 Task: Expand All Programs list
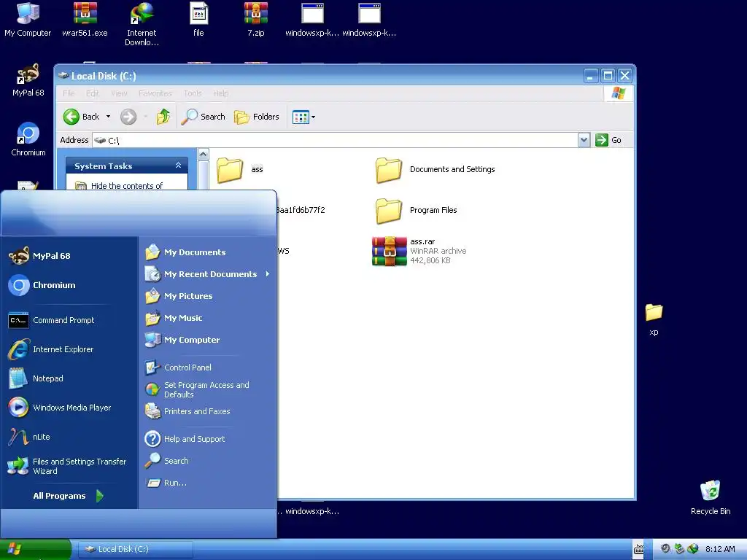tap(68, 496)
